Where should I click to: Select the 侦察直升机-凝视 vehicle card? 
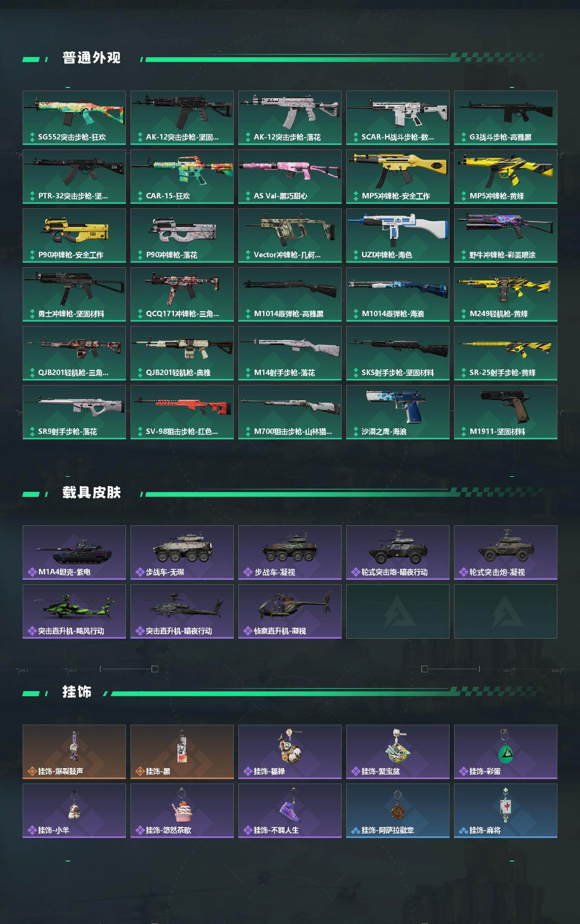290,611
